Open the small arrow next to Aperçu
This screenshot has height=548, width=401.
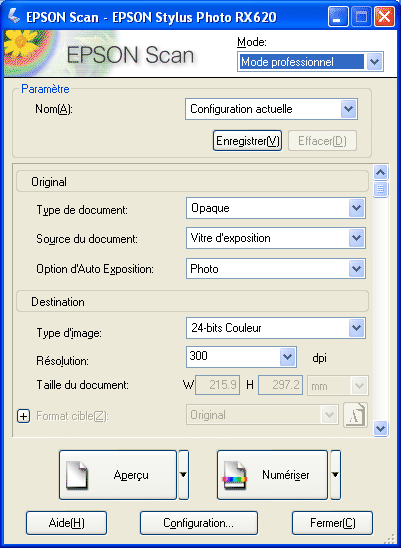tap(184, 475)
